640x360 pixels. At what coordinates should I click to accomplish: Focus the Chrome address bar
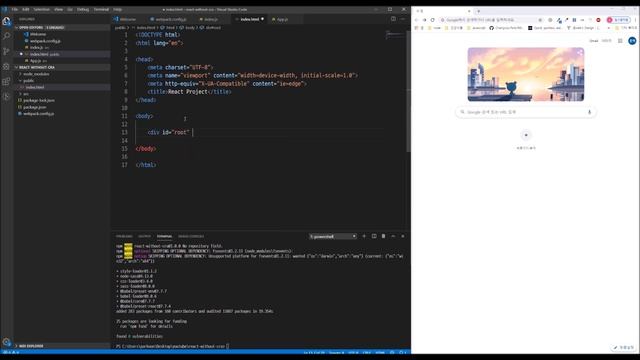pos(490,20)
